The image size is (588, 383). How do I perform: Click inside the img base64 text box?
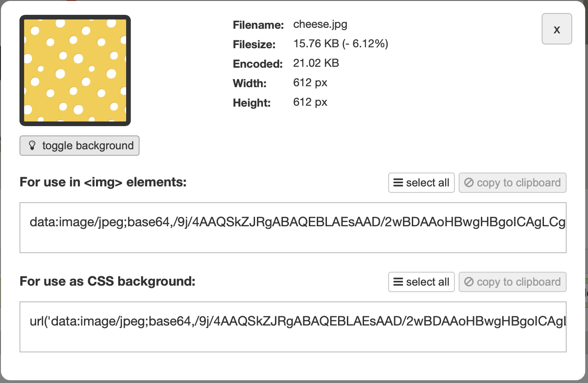pos(293,227)
